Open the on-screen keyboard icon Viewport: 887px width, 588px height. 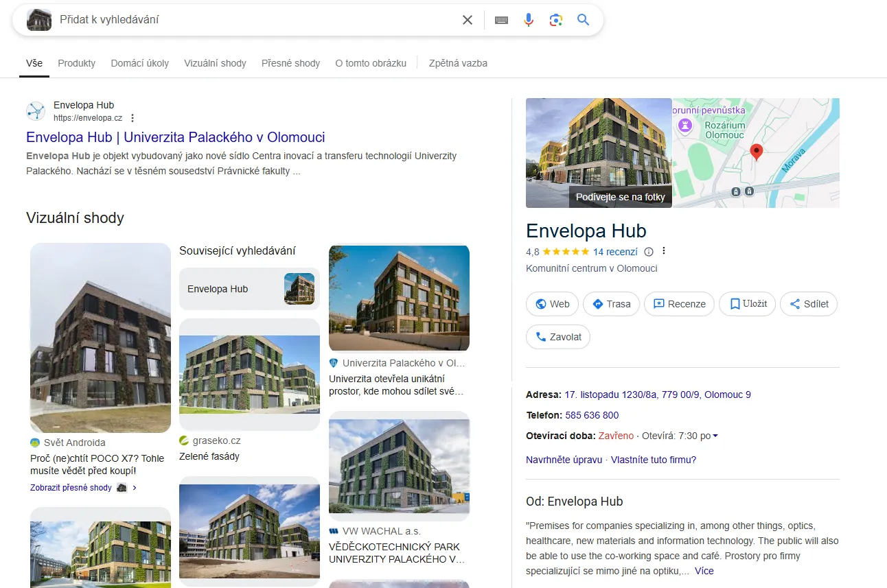501,20
